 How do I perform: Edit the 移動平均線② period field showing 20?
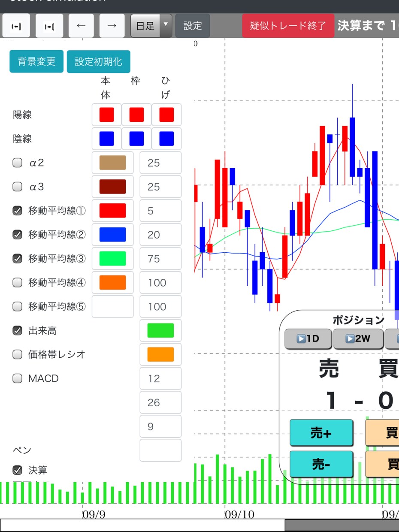[160, 235]
